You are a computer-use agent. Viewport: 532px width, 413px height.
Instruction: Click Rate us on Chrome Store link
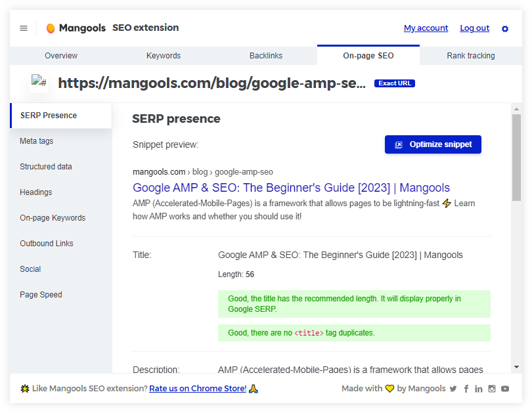point(198,389)
